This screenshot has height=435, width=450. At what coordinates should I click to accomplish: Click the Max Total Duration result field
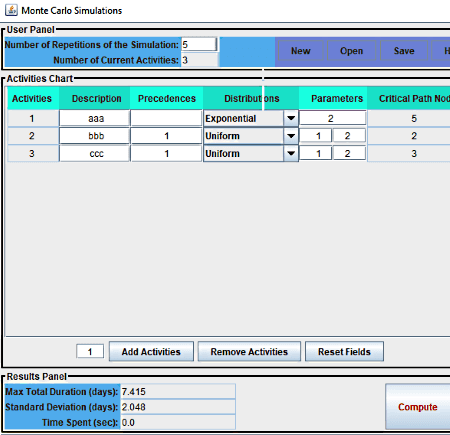point(178,391)
